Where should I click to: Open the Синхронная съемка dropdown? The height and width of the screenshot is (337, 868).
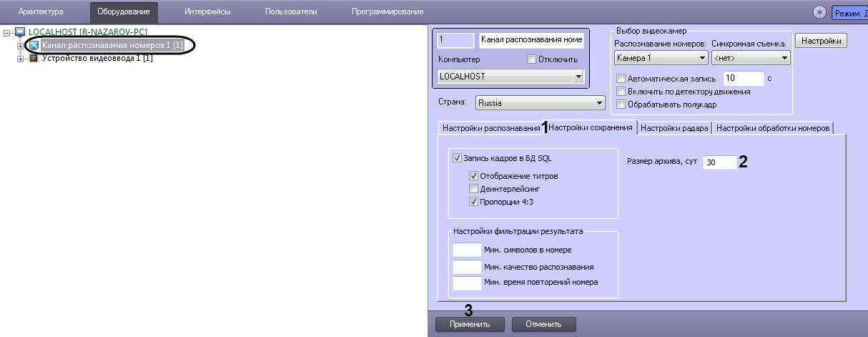coord(784,58)
